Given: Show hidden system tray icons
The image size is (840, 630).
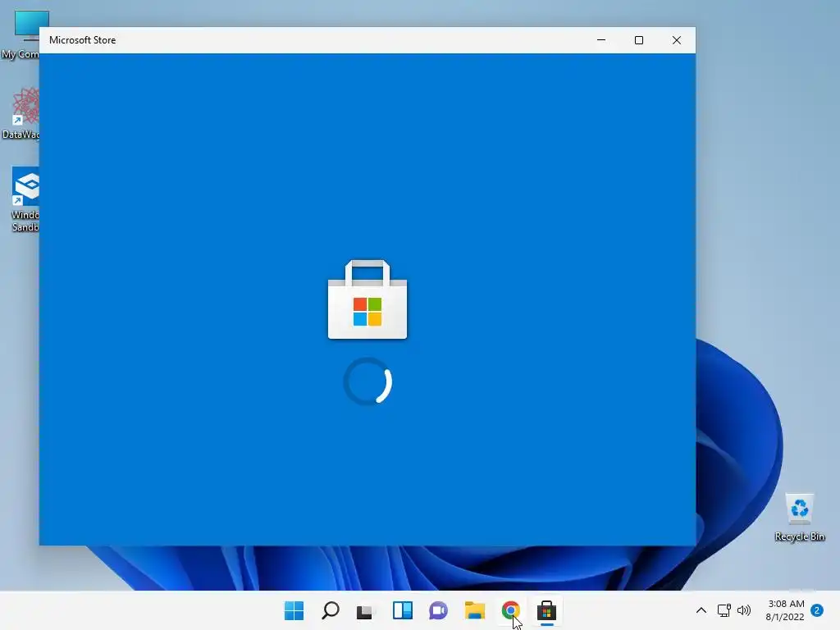Looking at the screenshot, I should click(701, 610).
